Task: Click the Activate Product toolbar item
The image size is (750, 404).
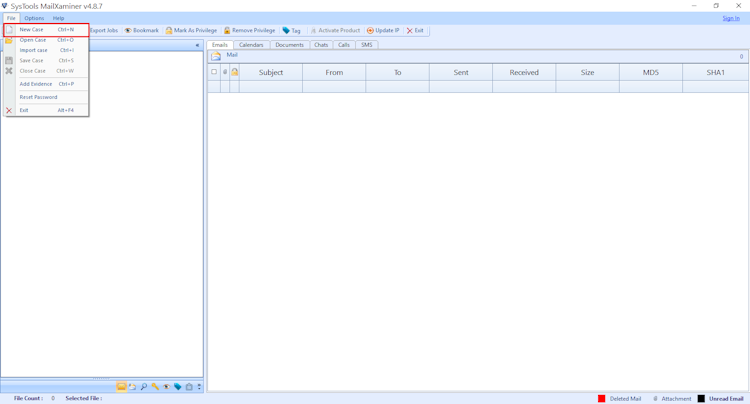Action: 335,31
